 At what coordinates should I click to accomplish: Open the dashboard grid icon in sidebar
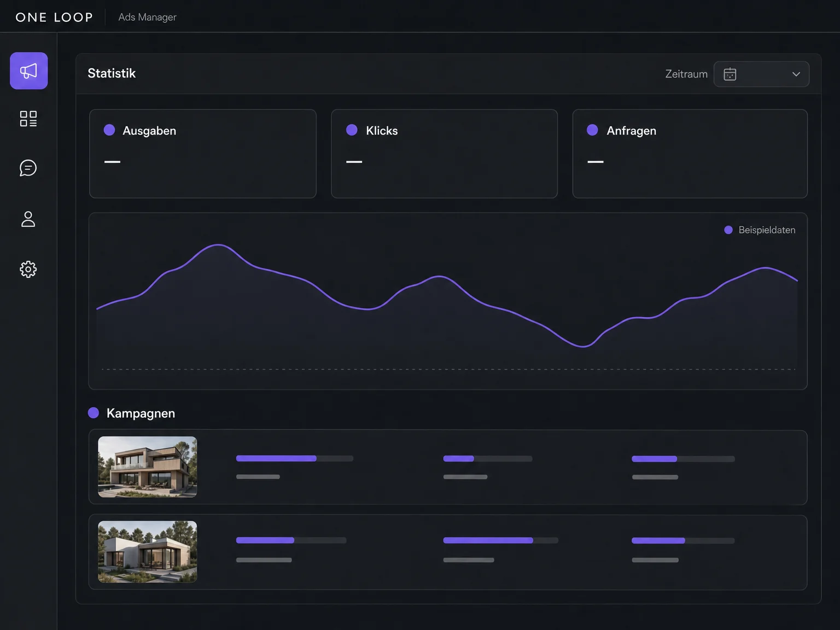click(x=28, y=119)
